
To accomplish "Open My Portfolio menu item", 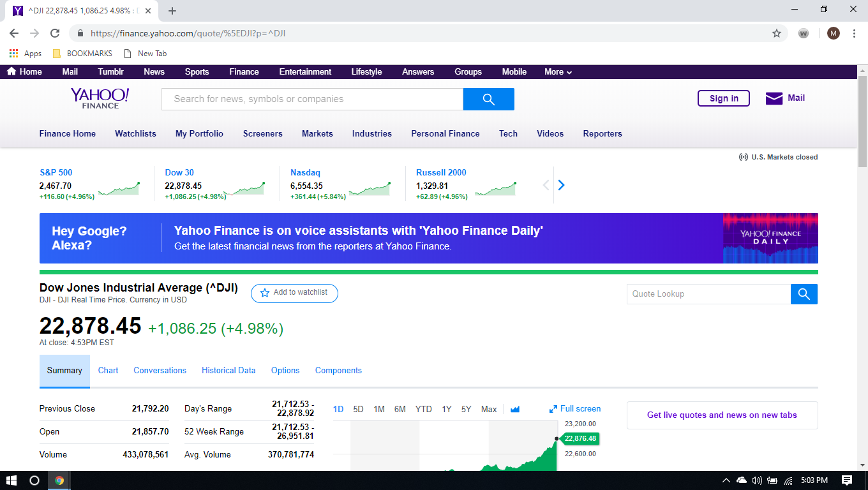I will pos(199,134).
